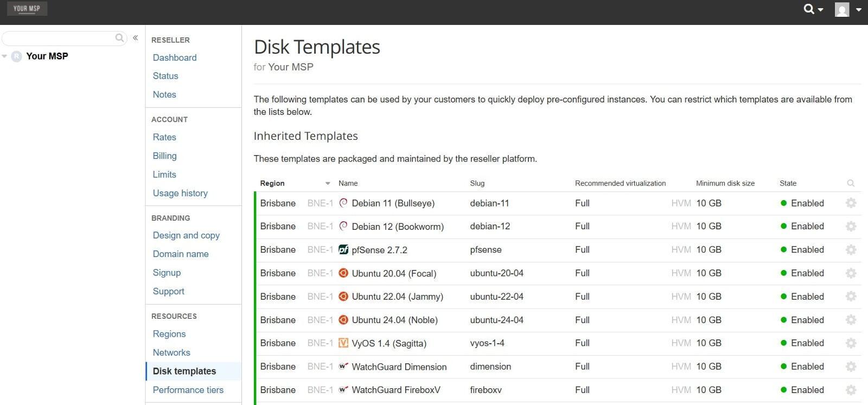Click the Recommended virtualization column header

pos(620,183)
